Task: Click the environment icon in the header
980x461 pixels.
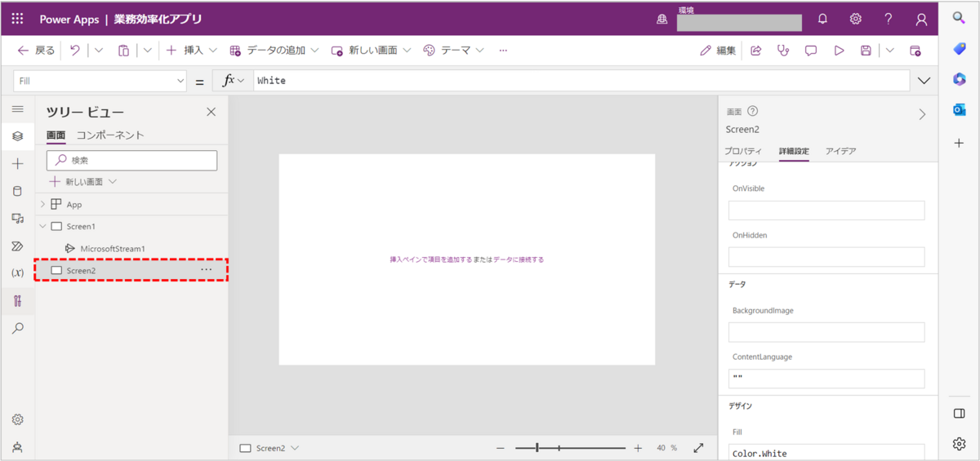Action: click(662, 20)
